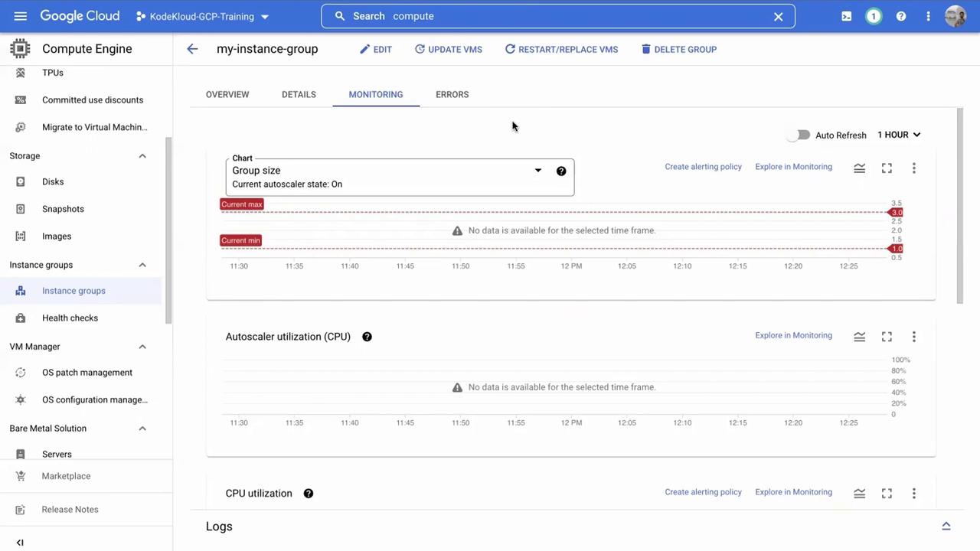Click the Compute Engine chip icon

pyautogui.click(x=20, y=48)
